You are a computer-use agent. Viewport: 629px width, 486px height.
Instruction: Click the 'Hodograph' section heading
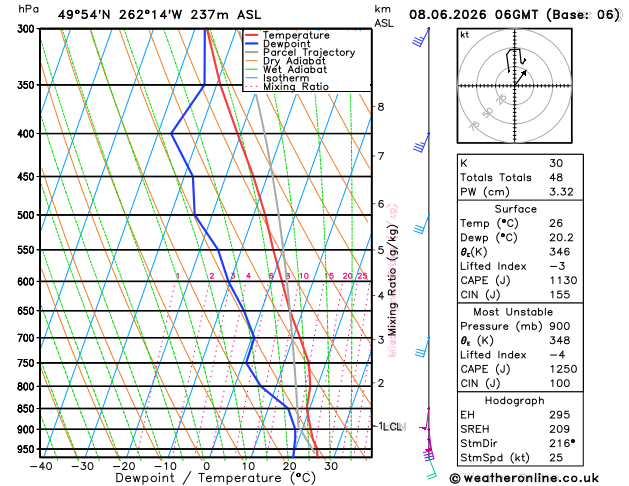[515, 401]
